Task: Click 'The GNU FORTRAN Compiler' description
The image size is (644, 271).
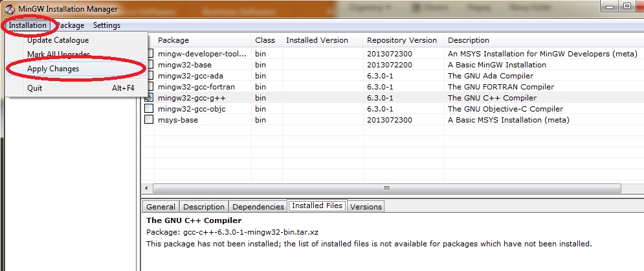Action: [x=501, y=87]
